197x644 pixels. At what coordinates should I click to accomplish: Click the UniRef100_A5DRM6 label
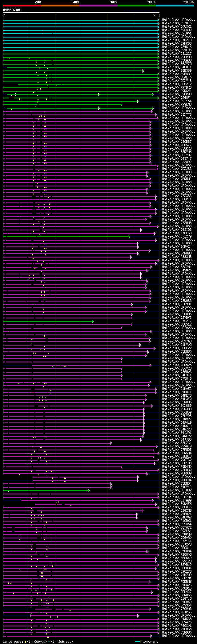(x=177, y=582)
